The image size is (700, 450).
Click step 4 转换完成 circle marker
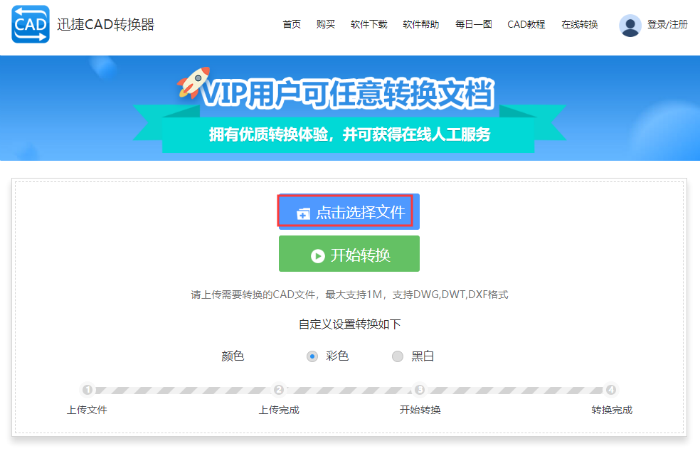[611, 390]
